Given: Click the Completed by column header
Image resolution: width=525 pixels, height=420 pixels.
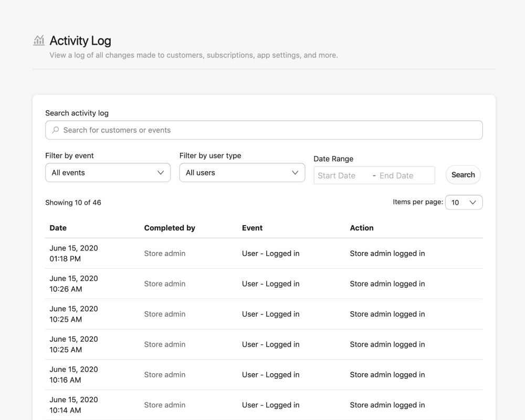Looking at the screenshot, I should point(170,228).
